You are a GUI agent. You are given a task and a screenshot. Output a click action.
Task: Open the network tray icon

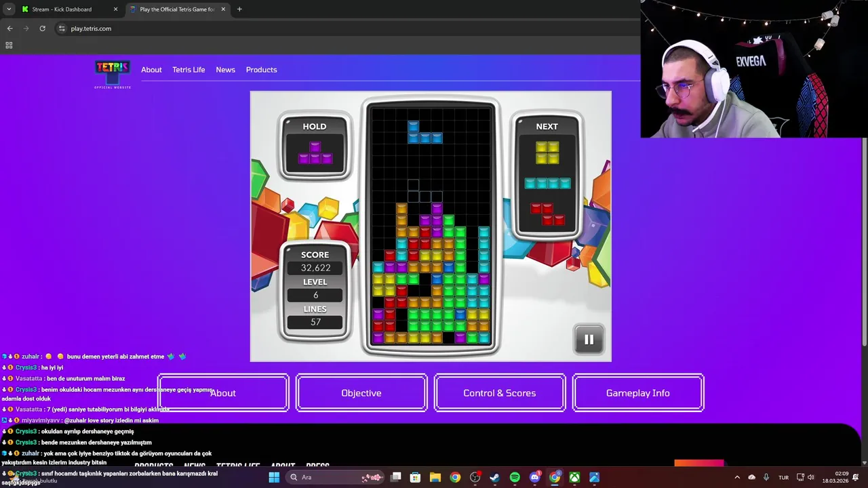pyautogui.click(x=800, y=477)
